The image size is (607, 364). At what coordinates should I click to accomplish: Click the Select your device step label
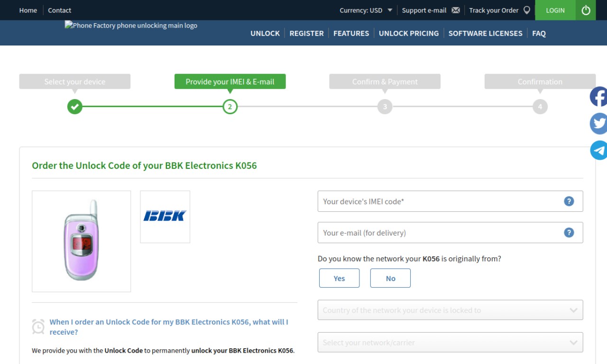75,82
